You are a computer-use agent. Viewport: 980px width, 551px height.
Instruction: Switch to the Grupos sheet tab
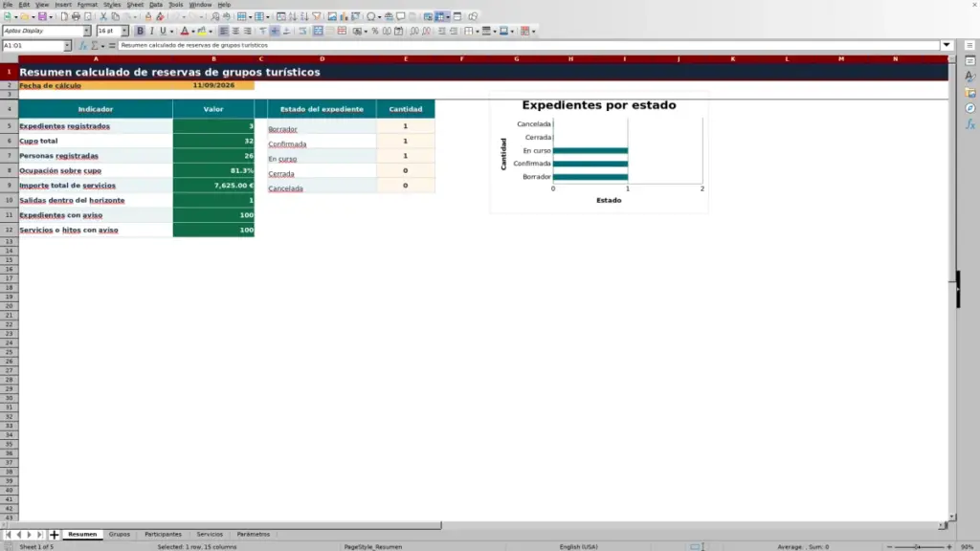(120, 534)
